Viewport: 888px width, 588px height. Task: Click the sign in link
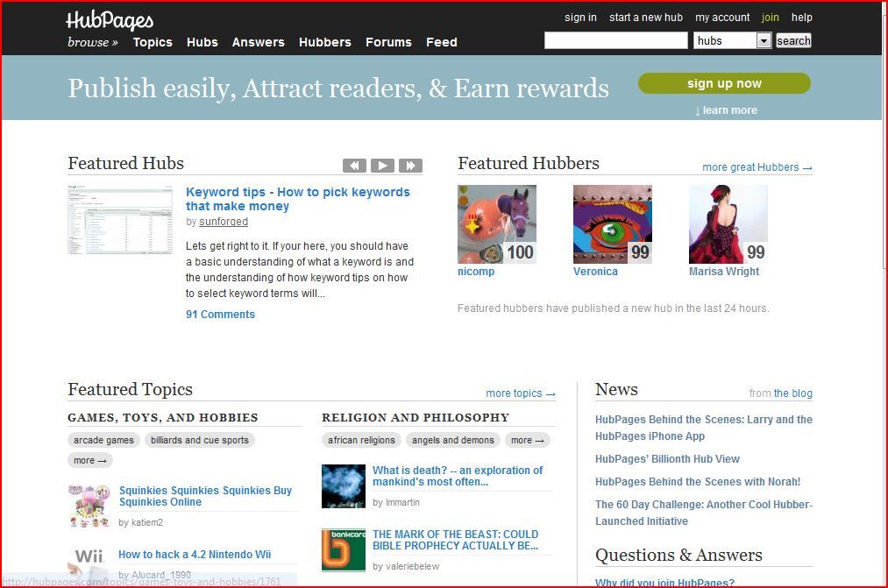point(580,18)
